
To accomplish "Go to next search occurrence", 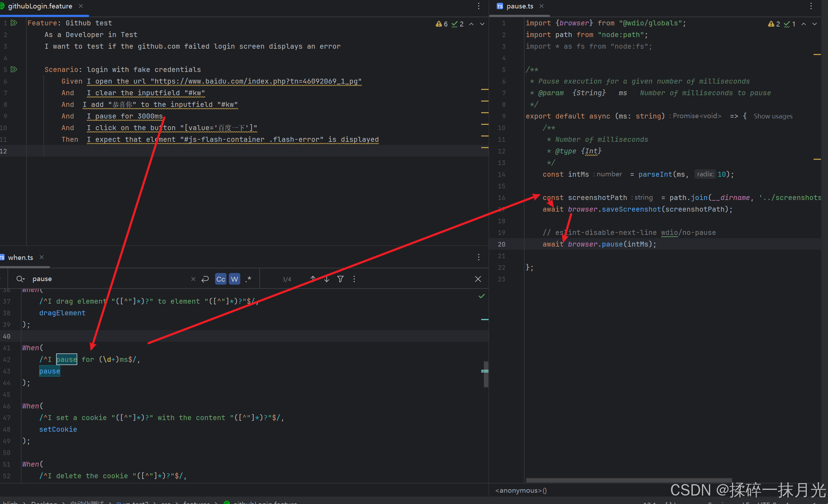I will [x=327, y=279].
